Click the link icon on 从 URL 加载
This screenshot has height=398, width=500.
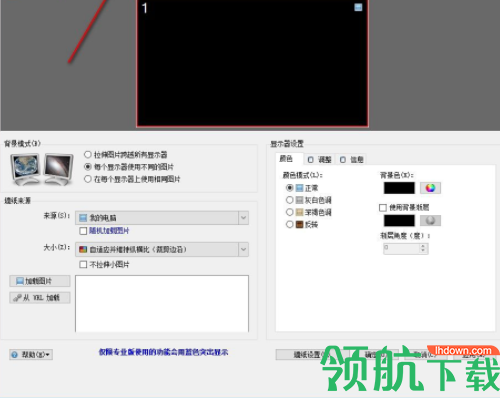[x=17, y=298]
